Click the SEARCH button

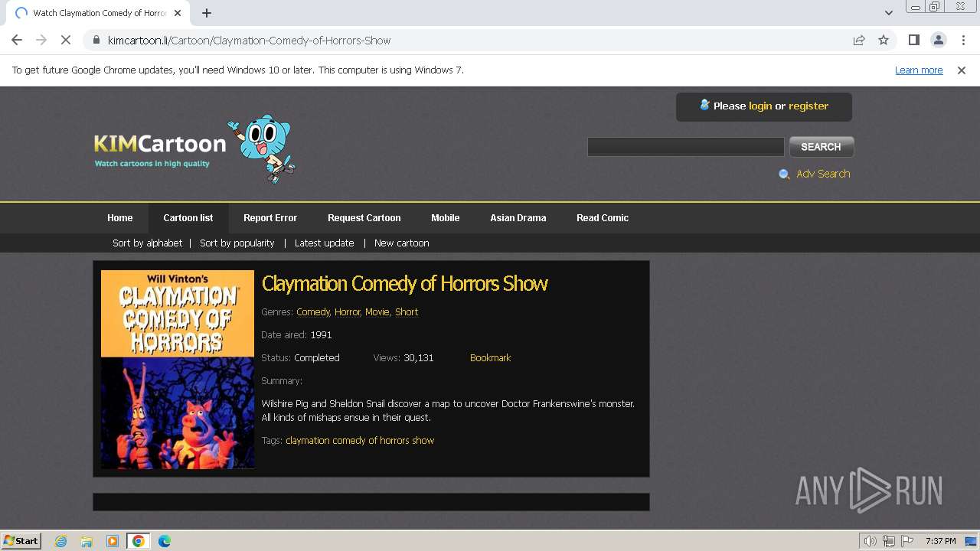coord(822,147)
